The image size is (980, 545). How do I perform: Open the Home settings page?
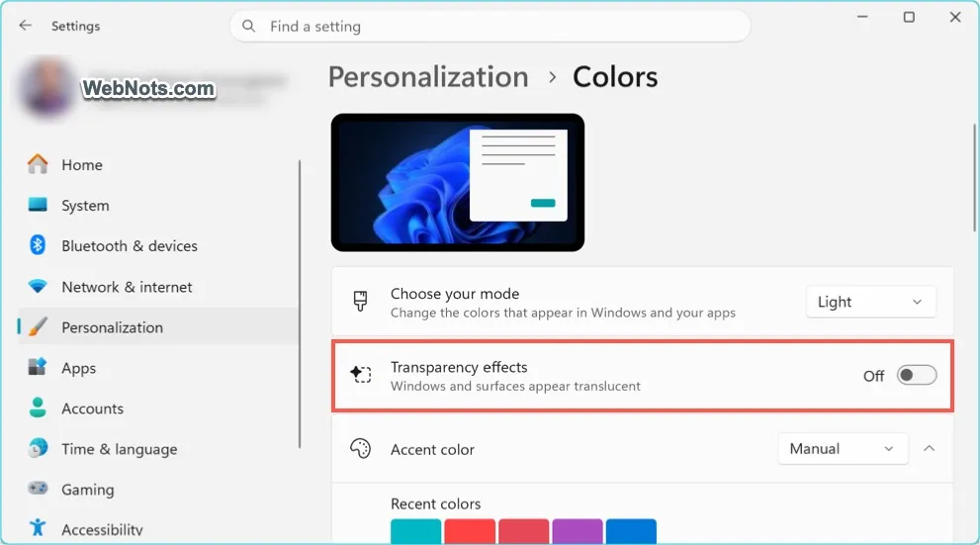(158, 164)
